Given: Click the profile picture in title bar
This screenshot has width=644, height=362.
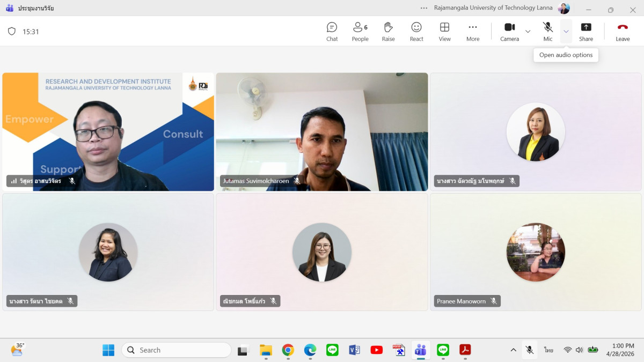Looking at the screenshot, I should click(563, 8).
